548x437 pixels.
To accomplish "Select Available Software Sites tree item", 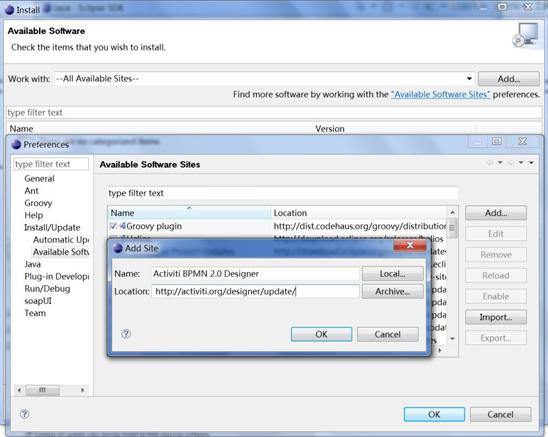I will [61, 252].
